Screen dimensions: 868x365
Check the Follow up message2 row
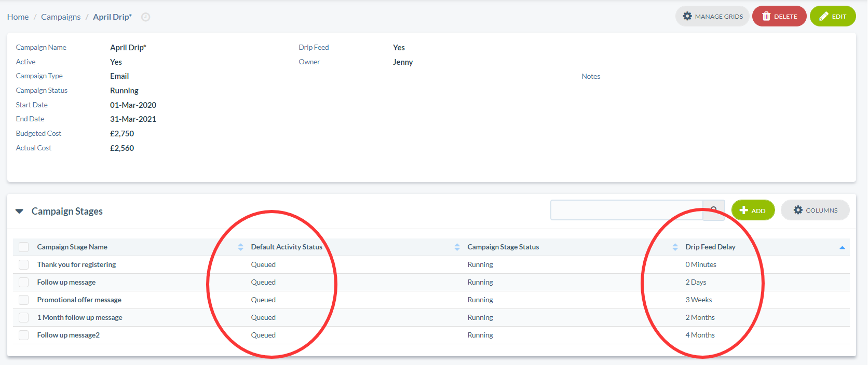pyautogui.click(x=23, y=335)
